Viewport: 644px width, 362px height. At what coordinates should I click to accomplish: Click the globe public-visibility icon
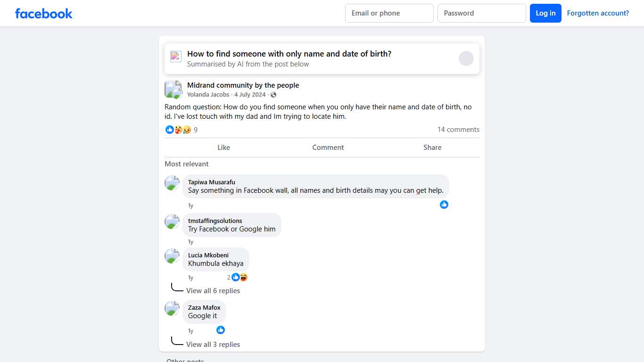click(x=273, y=95)
